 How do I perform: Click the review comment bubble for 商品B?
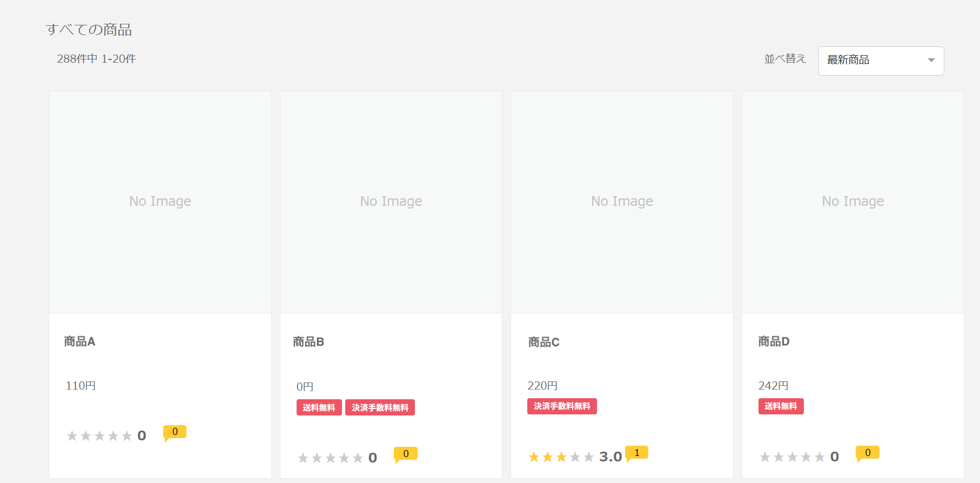(x=406, y=454)
